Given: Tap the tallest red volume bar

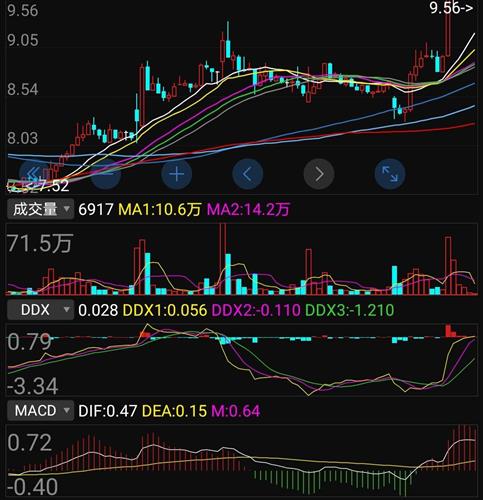Looking at the screenshot, I should tap(223, 259).
